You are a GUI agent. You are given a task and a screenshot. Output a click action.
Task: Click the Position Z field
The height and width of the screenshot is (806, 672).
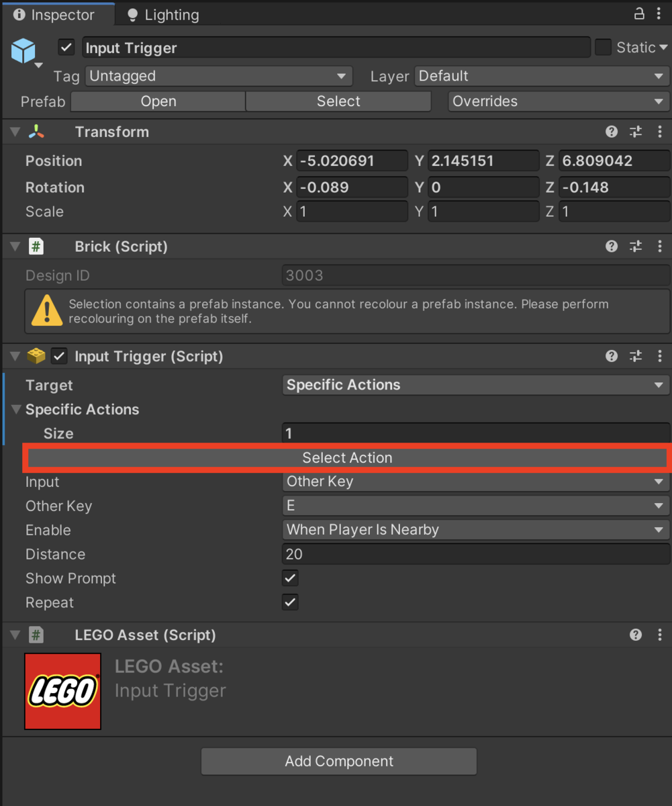click(x=614, y=161)
